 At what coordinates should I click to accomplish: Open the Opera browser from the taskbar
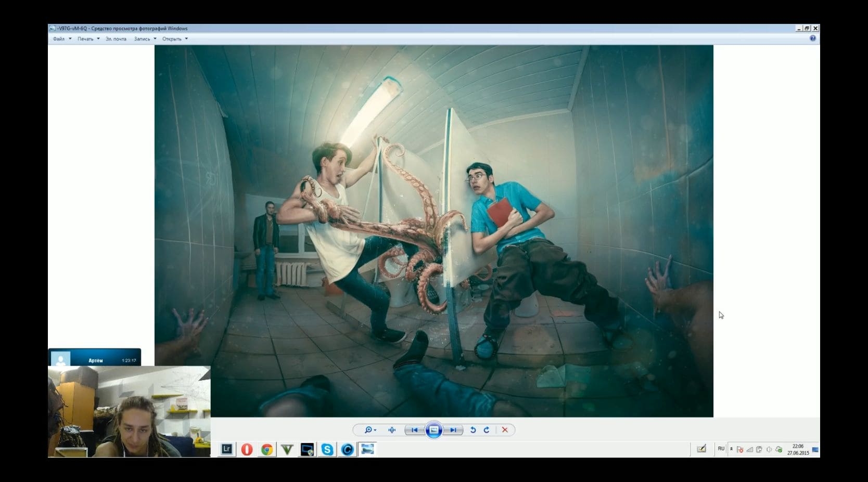(247, 449)
